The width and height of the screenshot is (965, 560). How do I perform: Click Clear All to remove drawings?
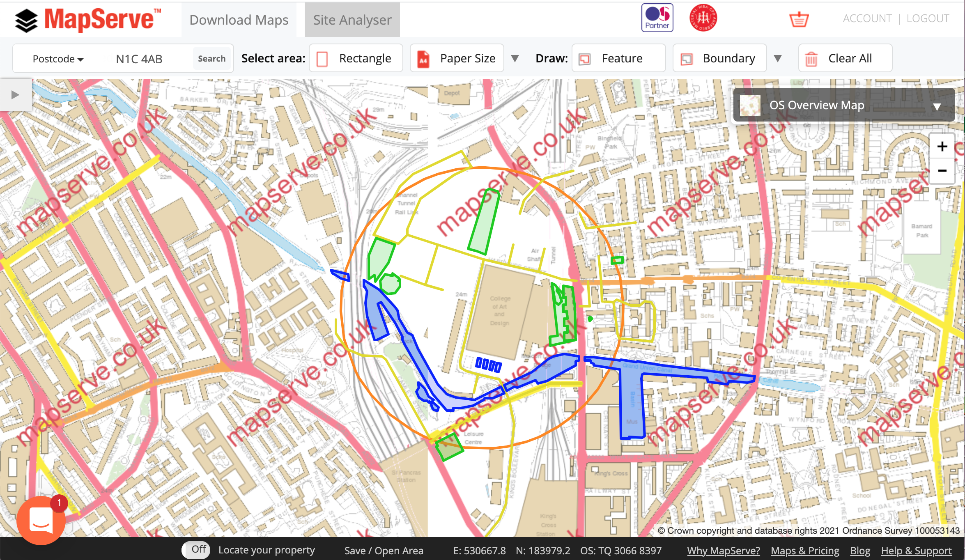845,58
